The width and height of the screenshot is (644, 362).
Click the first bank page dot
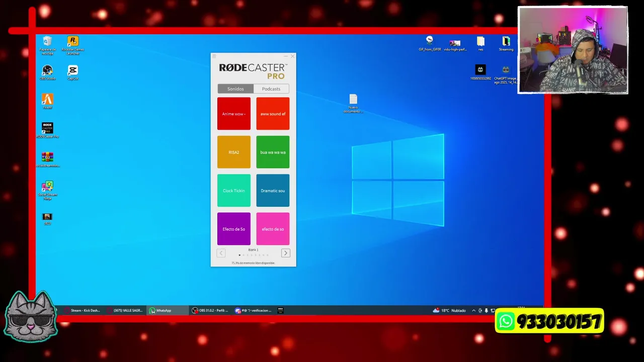239,255
